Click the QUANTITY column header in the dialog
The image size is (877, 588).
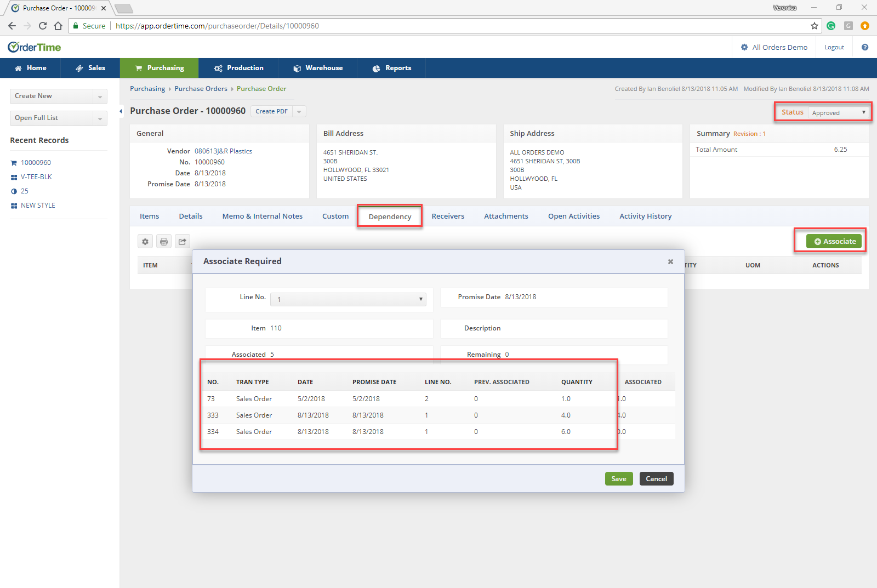click(x=577, y=382)
